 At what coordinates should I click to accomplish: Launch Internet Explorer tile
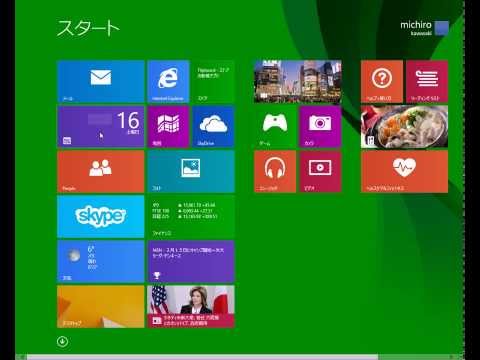point(168,81)
